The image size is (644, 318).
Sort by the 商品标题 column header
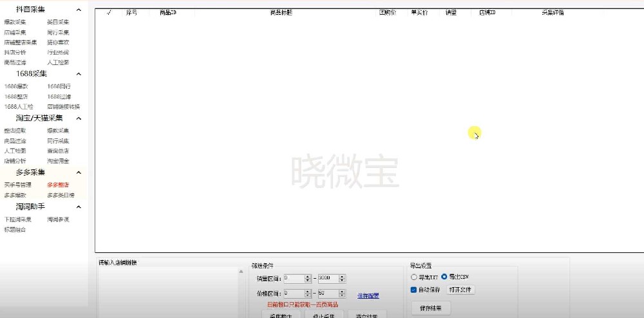[x=281, y=13]
